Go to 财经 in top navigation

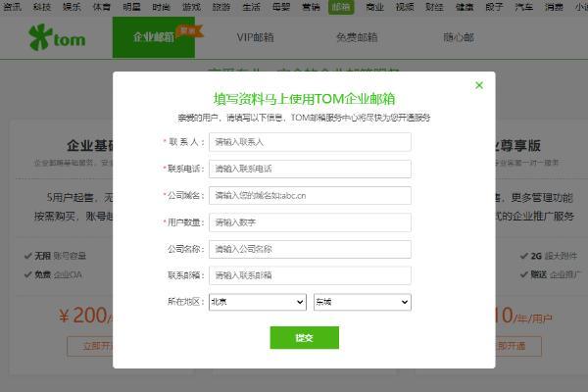click(434, 7)
